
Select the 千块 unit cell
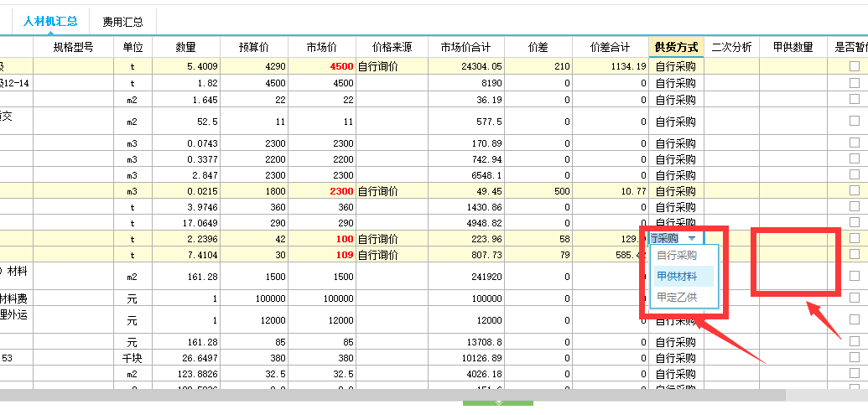(x=133, y=358)
